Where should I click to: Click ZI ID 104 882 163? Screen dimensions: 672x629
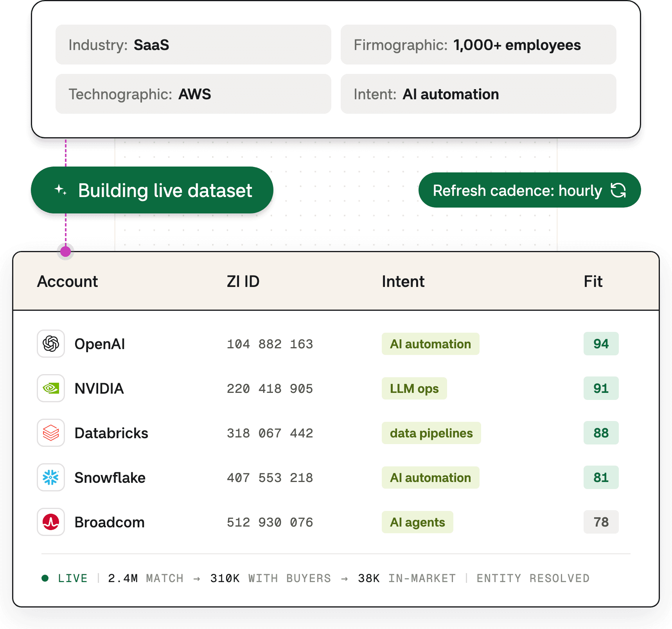270,344
